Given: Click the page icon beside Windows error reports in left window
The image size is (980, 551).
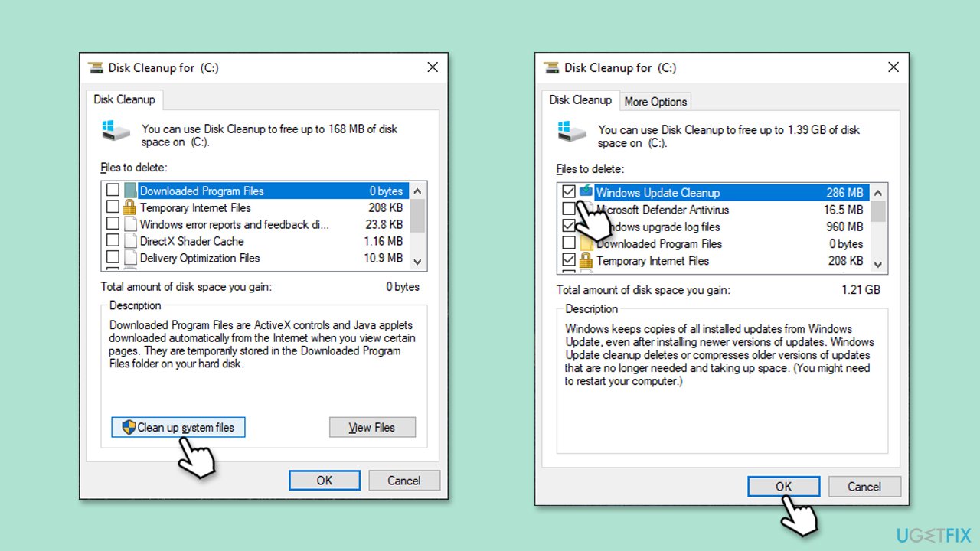Looking at the screenshot, I should point(129,224).
